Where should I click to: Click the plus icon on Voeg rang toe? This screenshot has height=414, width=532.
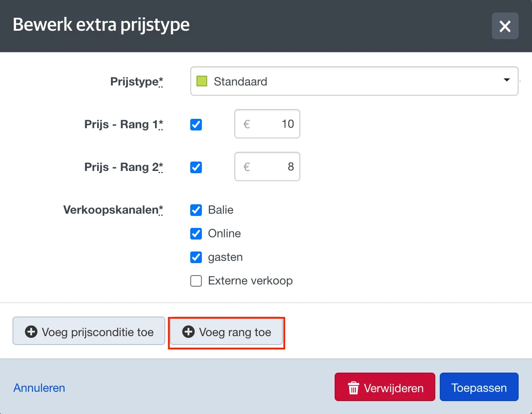(x=188, y=332)
